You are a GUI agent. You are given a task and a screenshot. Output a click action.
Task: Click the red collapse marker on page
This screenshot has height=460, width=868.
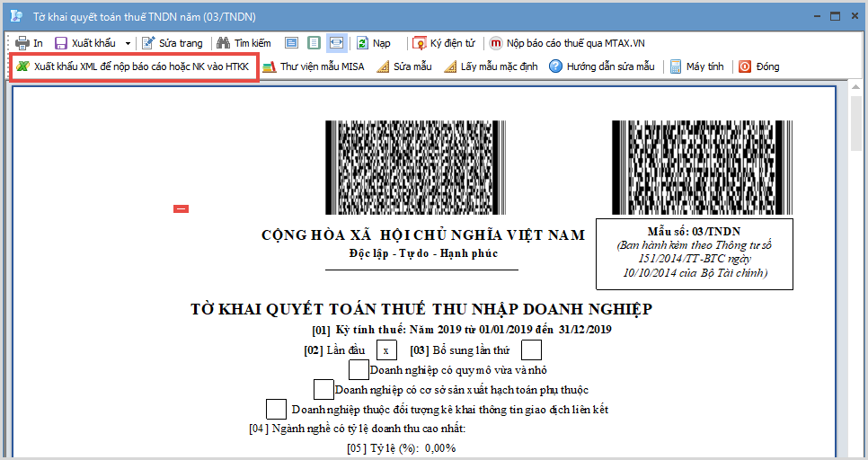(181, 209)
